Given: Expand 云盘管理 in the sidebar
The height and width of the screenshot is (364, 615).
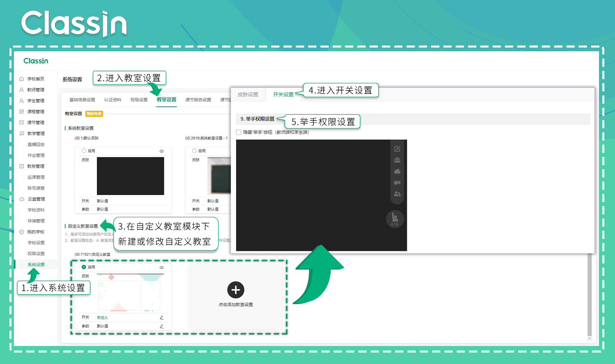Looking at the screenshot, I should pos(36,199).
